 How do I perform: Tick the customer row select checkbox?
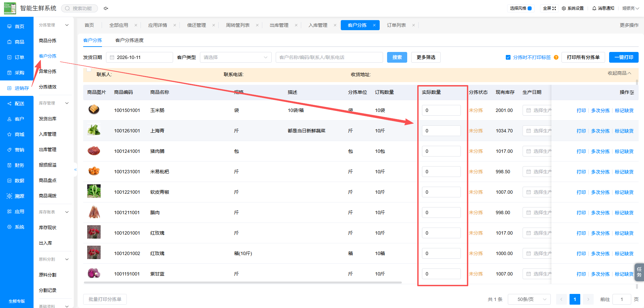[89, 69]
